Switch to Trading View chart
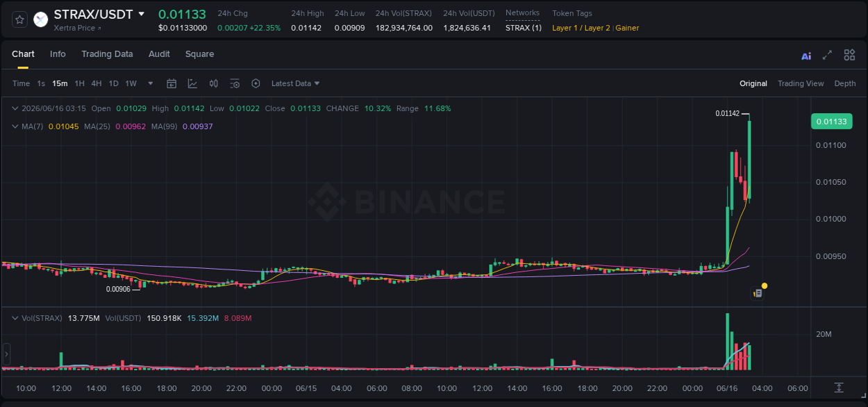This screenshot has height=407, width=868. (x=801, y=83)
